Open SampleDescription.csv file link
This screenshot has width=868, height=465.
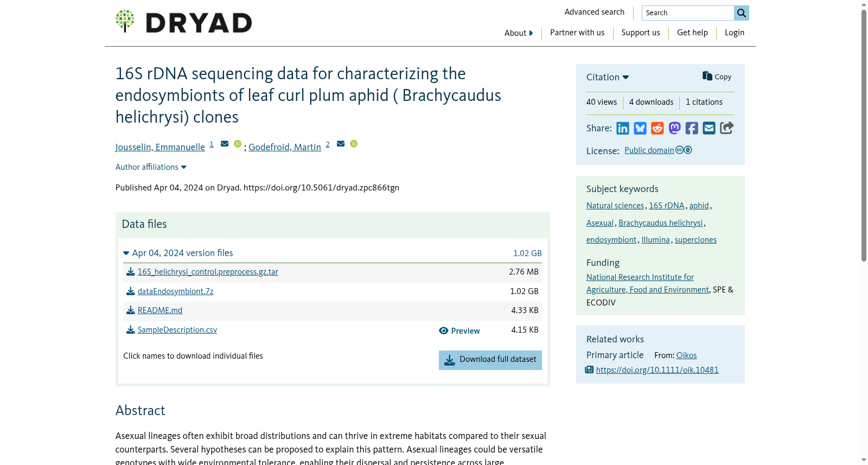tap(177, 330)
